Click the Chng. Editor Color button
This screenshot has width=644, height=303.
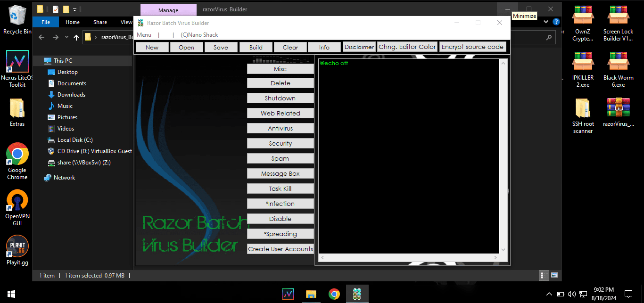[x=408, y=47]
